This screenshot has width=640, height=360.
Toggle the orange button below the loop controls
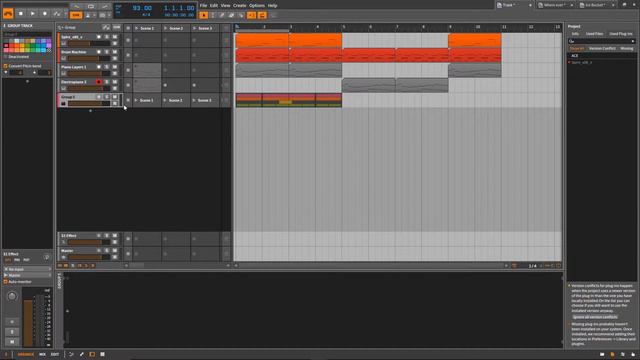tap(76, 15)
